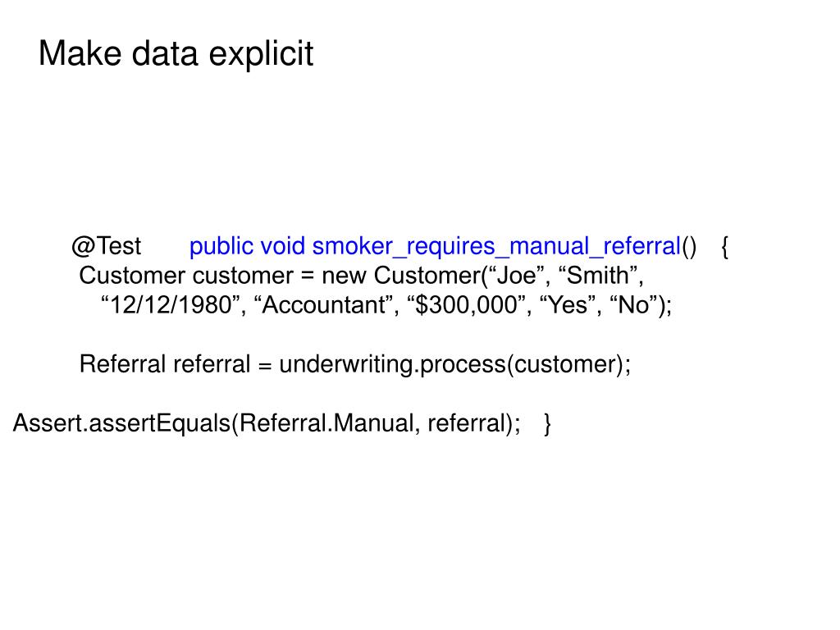Click the @Test annotation

106,246
